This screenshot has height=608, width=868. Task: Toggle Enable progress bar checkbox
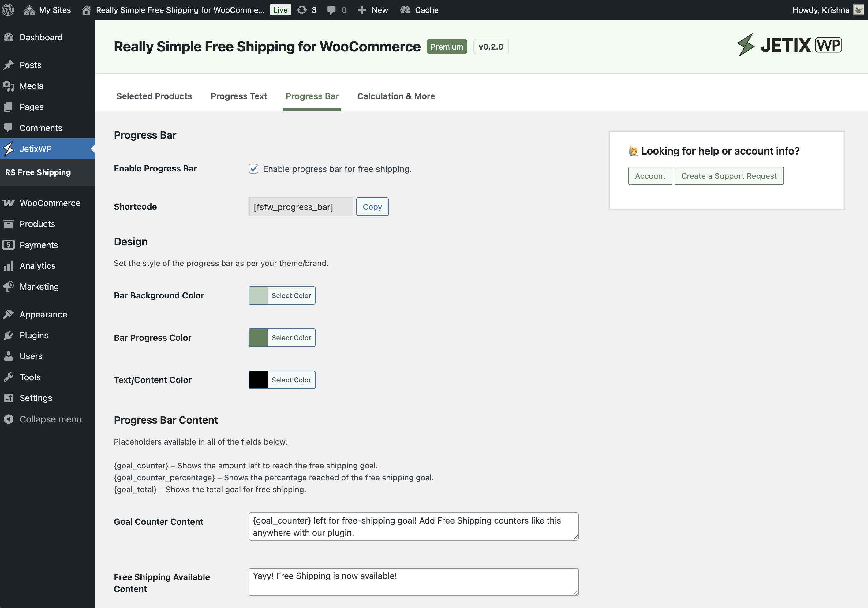pos(253,169)
